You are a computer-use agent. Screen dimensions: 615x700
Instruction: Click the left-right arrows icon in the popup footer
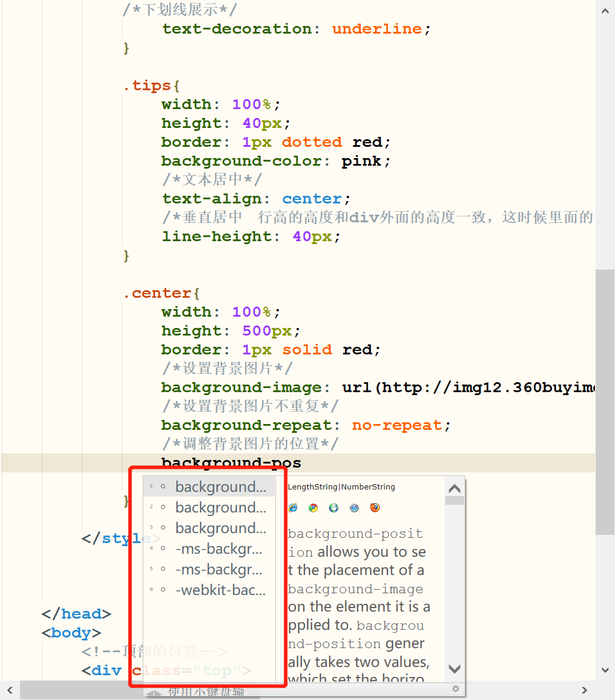[x=154, y=692]
